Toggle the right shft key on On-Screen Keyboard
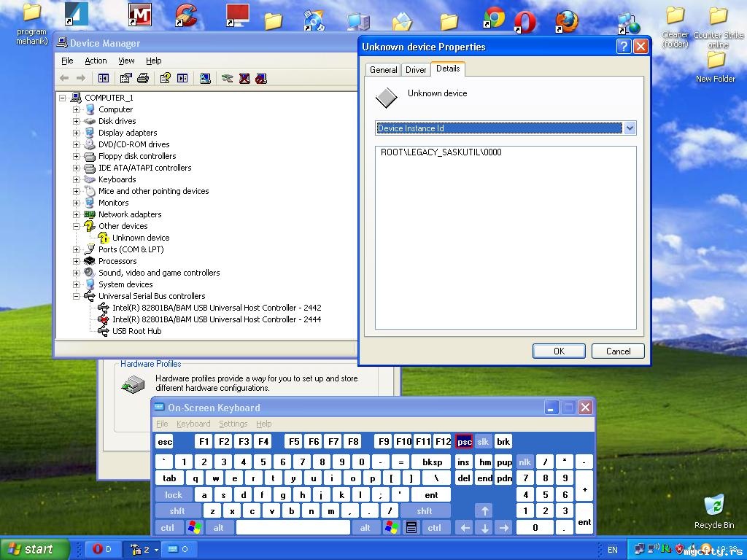 [x=425, y=511]
